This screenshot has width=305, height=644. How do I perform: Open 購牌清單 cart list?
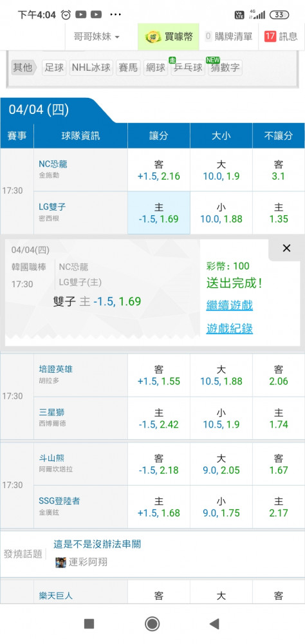pyautogui.click(x=228, y=37)
